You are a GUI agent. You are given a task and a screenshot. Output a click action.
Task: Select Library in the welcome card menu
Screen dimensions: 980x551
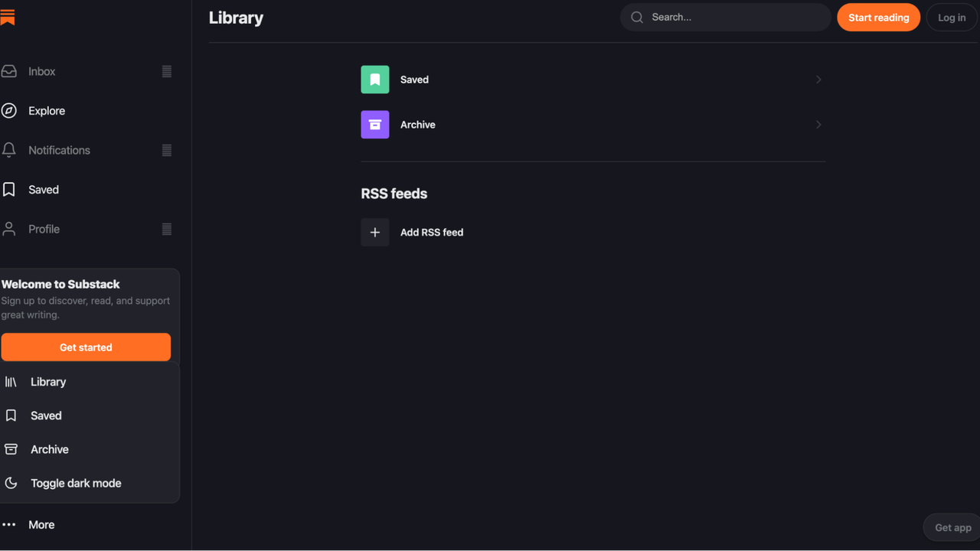[x=47, y=381]
